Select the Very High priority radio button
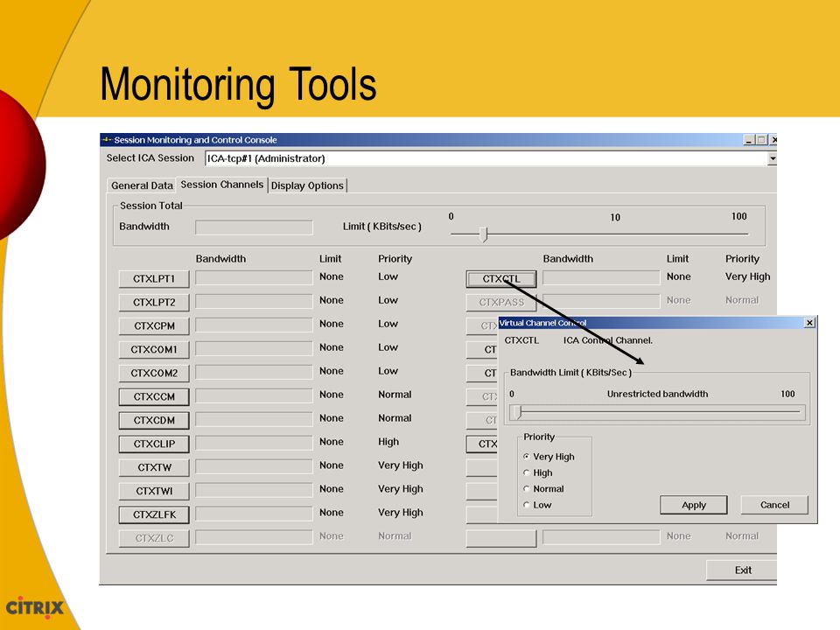 (x=527, y=457)
